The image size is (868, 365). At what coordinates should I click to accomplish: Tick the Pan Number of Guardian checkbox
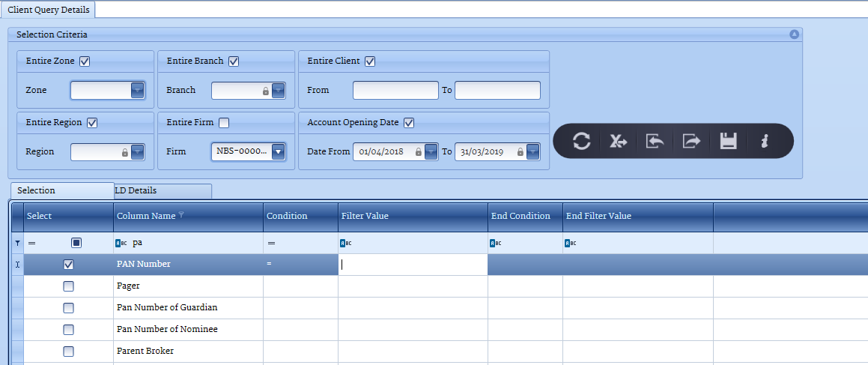tap(69, 308)
